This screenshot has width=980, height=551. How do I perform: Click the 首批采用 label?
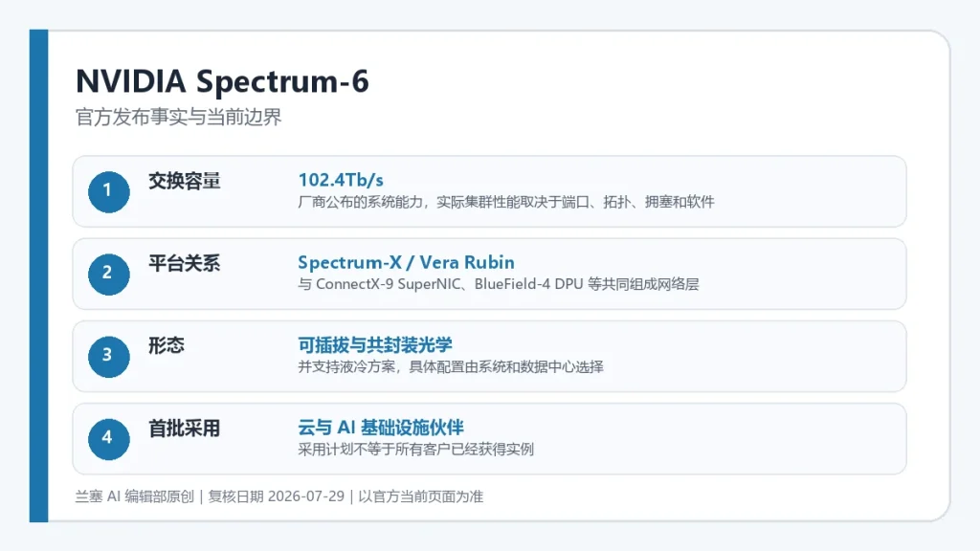(x=185, y=429)
